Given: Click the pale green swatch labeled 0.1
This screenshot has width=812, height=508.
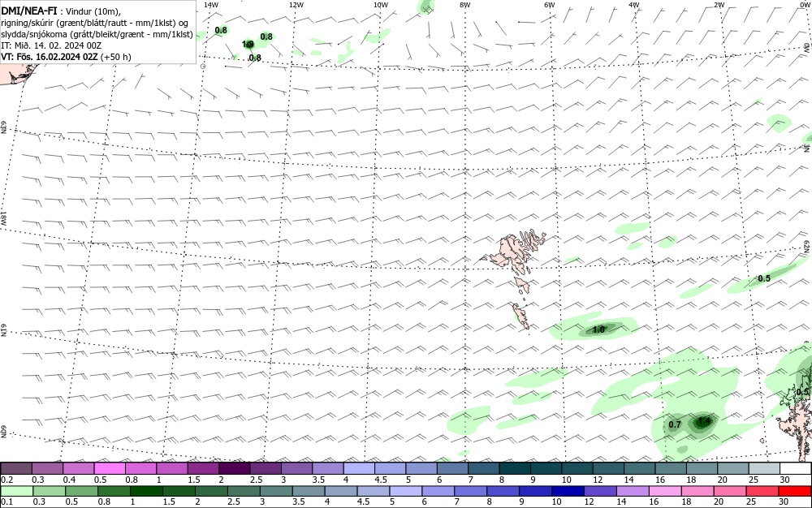Looking at the screenshot, I should pos(16,491).
